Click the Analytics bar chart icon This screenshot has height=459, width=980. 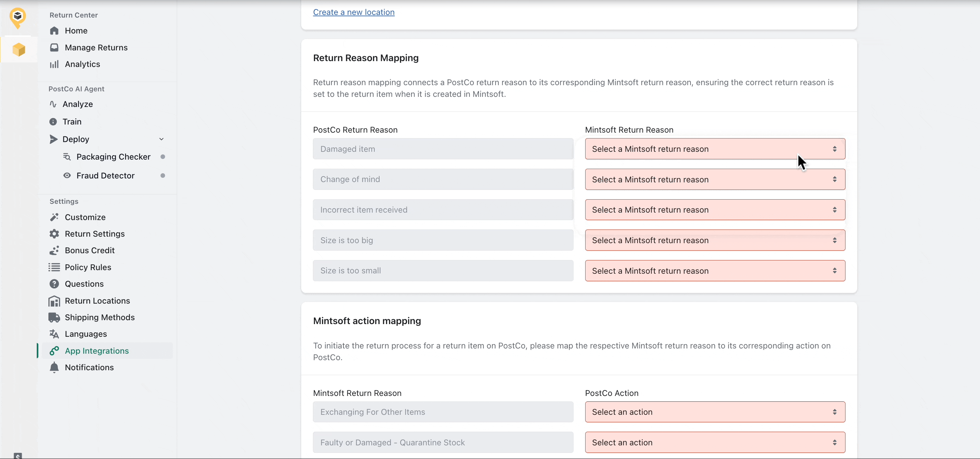54,64
